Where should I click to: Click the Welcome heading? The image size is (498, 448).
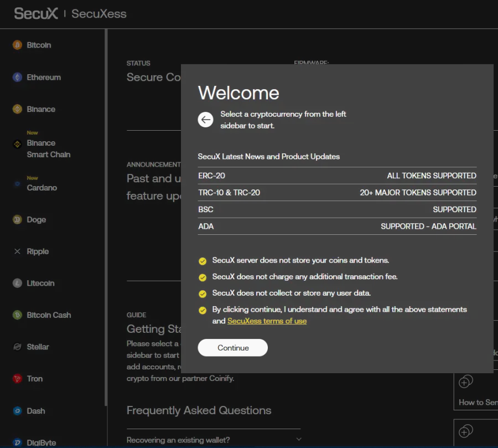[x=238, y=93]
